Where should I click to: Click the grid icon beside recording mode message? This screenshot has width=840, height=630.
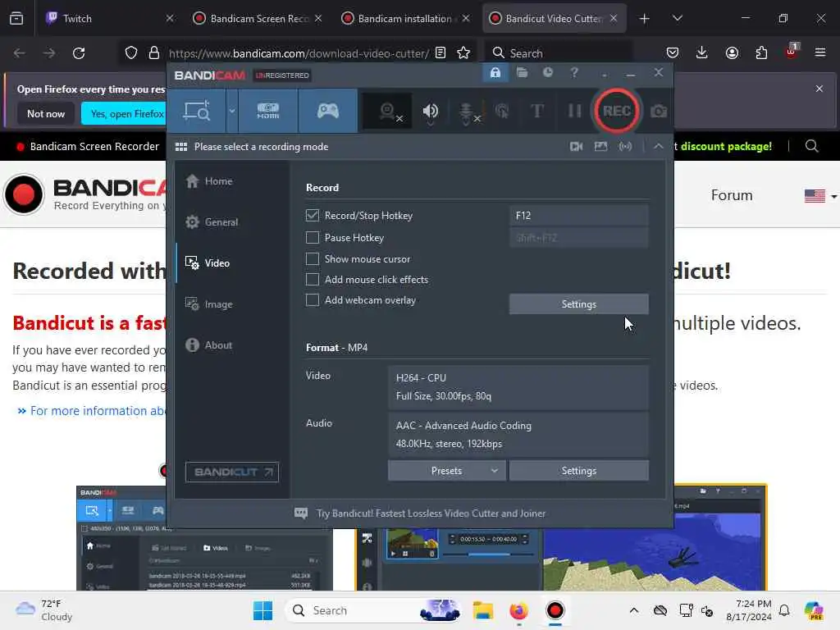pyautogui.click(x=181, y=147)
